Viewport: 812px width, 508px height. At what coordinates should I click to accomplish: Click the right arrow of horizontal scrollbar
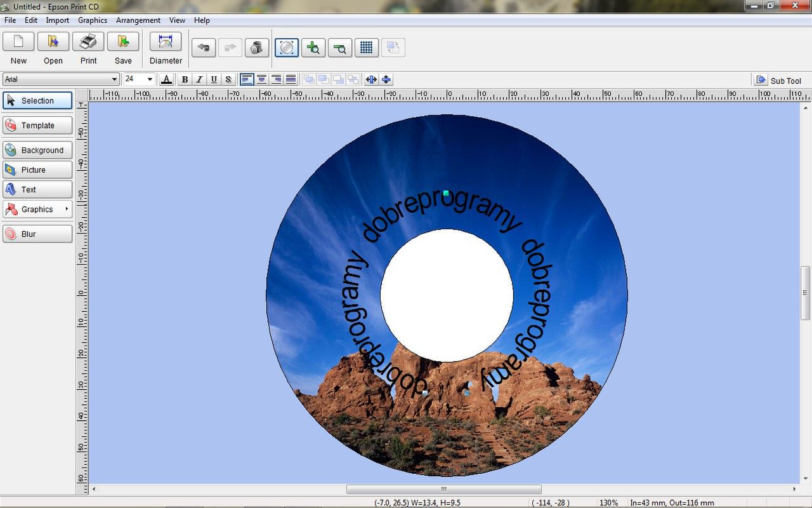click(x=794, y=489)
